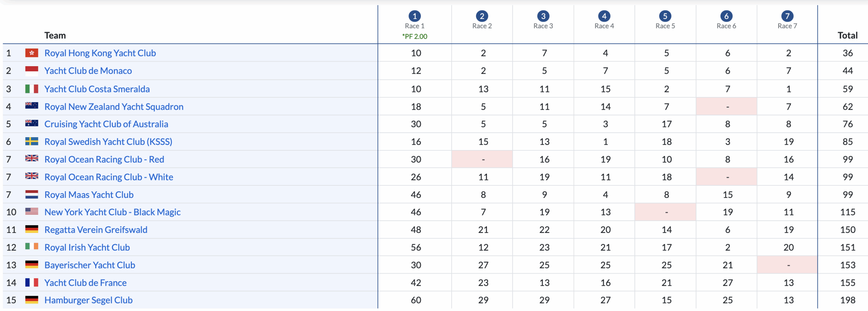Viewport: 868px width, 311px height.
Task: Click total 44 for Yacht Club de Monaco
Action: 848,71
